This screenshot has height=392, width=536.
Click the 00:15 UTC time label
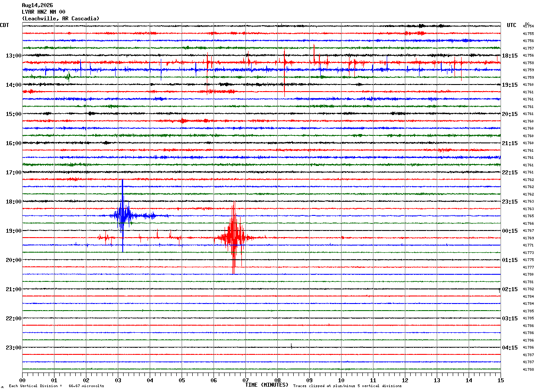[x=509, y=231]
